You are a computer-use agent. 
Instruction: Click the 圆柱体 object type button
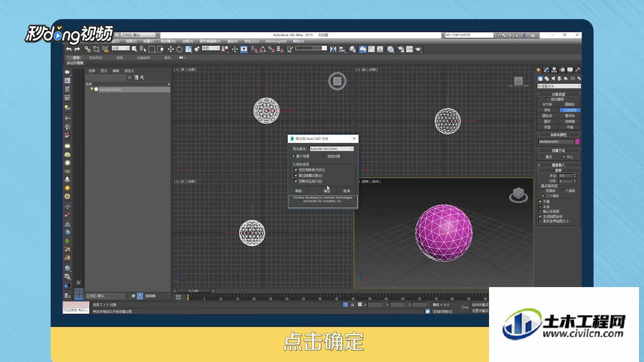click(x=547, y=116)
